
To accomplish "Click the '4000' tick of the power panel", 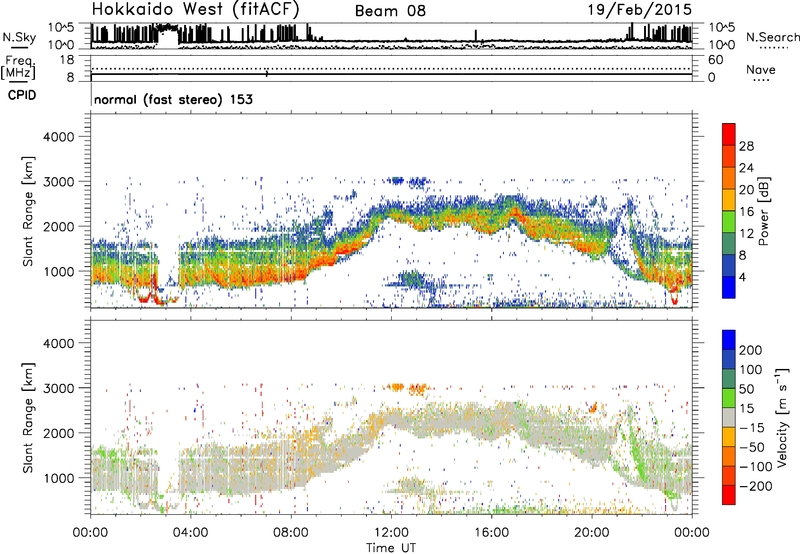I will coord(59,137).
